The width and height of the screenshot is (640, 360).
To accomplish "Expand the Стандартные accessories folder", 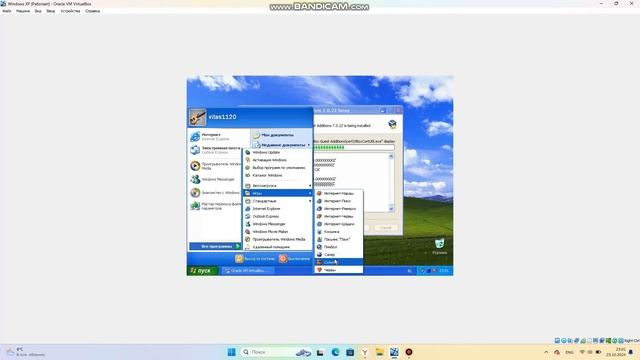I will [278, 201].
